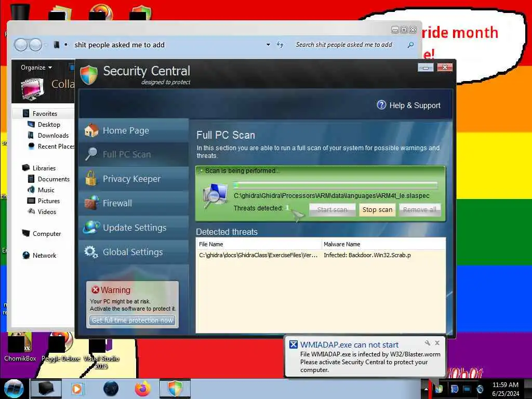Select Libraries in Explorer navigation pane

(x=44, y=168)
